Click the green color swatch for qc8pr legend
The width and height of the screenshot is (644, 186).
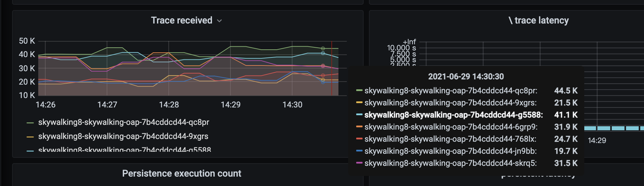coord(30,123)
